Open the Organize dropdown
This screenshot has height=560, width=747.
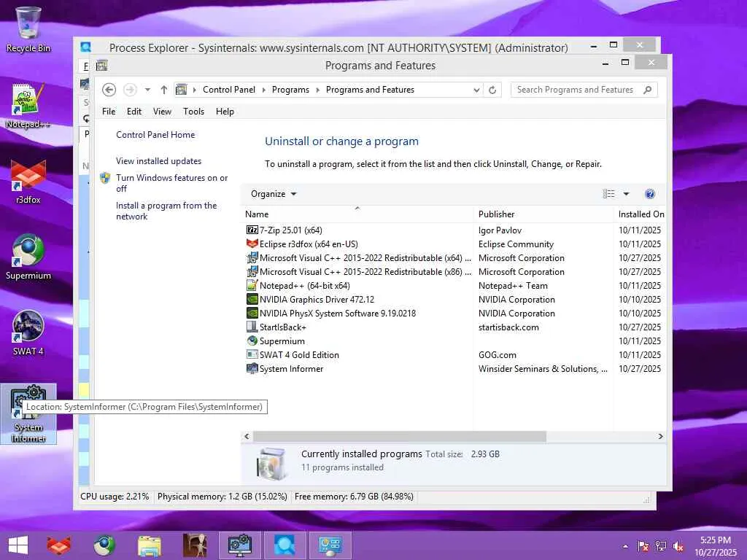[x=274, y=194]
